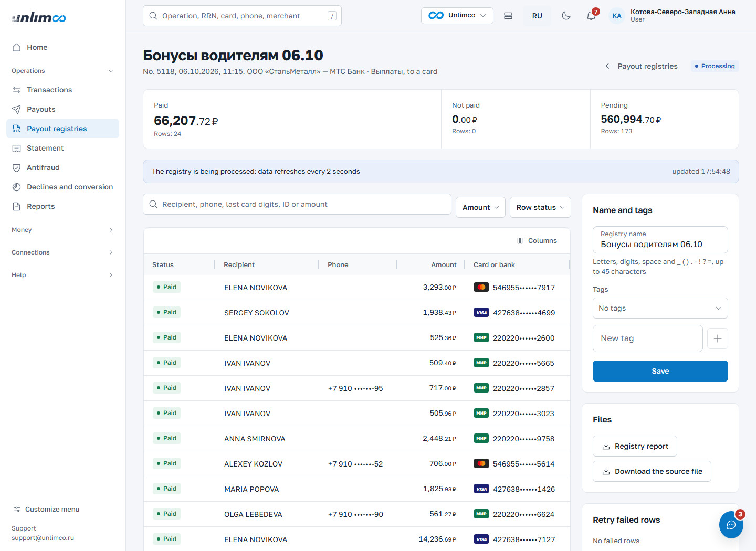The width and height of the screenshot is (756, 551).
Task: Click the plus icon to add tag
Action: pos(718,338)
